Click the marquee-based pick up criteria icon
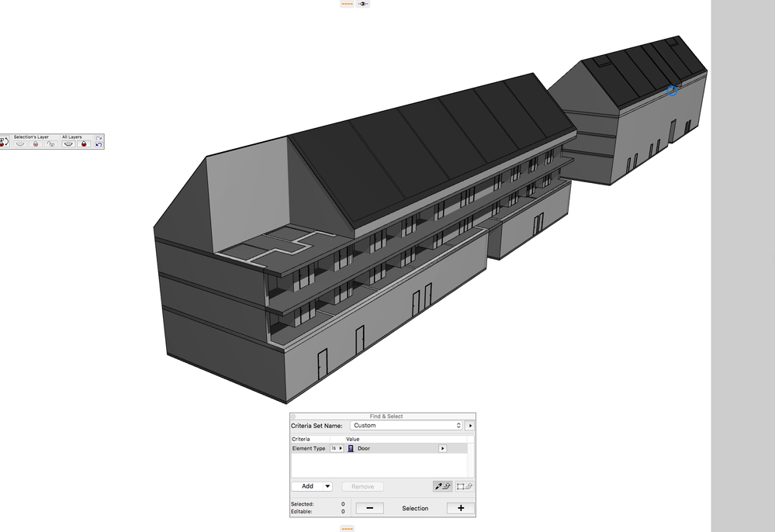 (462, 485)
